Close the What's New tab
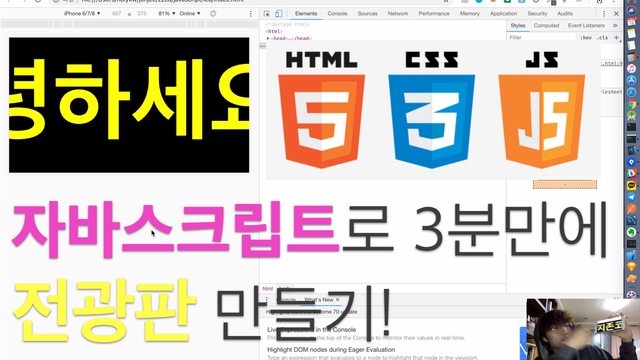This screenshot has height=360, width=640. tap(338, 300)
